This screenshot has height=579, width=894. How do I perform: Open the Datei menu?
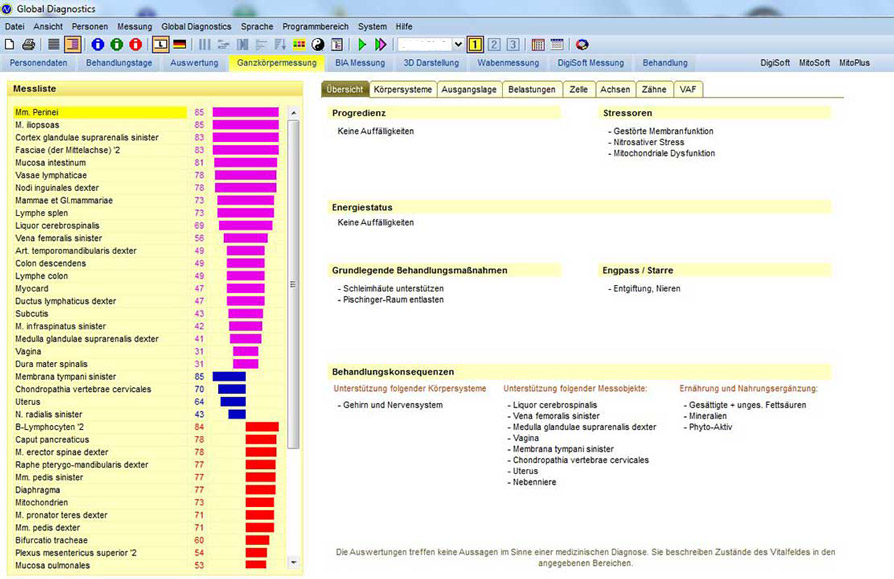tap(15, 26)
